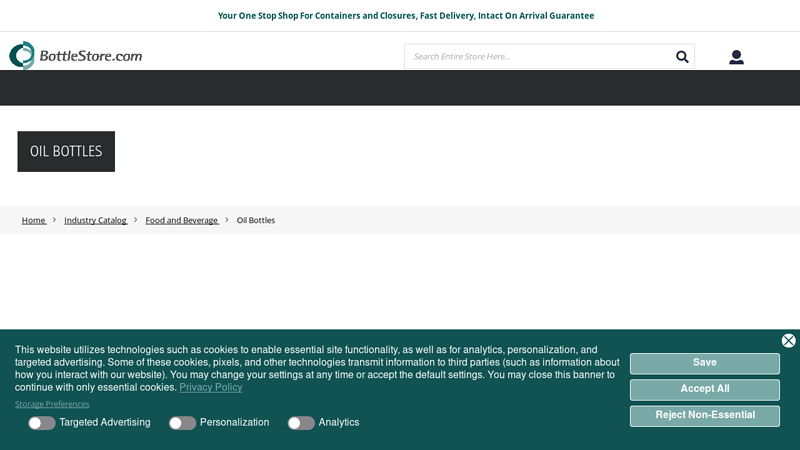Click the BottleStore.com logo

coord(76,56)
